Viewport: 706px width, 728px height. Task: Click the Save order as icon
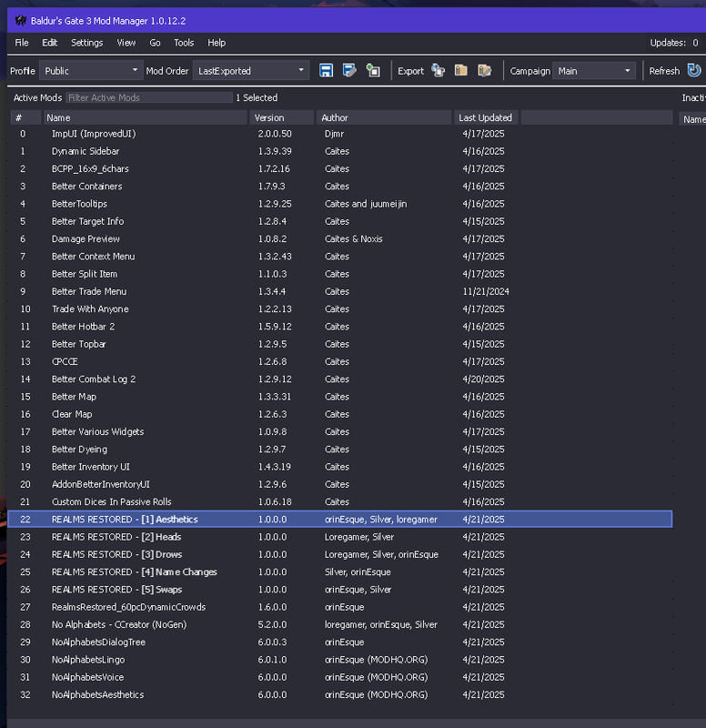[349, 71]
